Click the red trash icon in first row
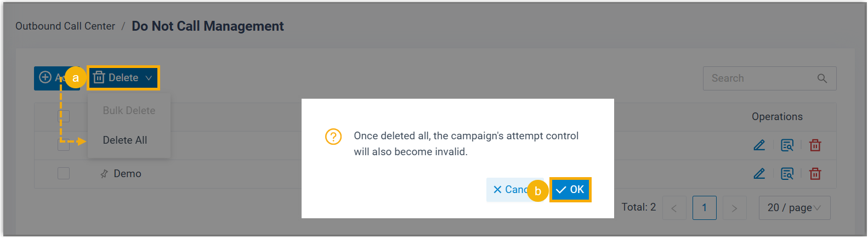868x238 pixels. pos(815,145)
